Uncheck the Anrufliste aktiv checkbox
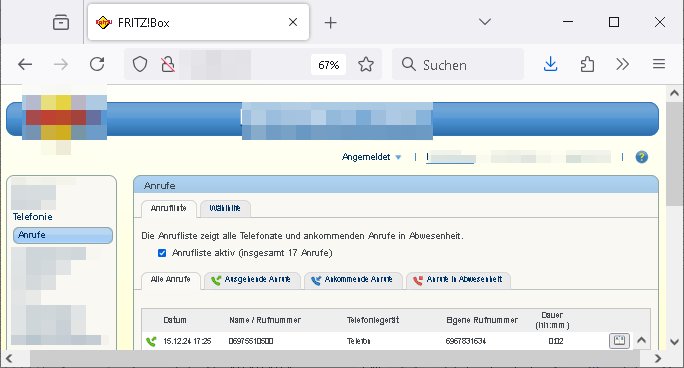This screenshot has height=368, width=684. [x=162, y=253]
